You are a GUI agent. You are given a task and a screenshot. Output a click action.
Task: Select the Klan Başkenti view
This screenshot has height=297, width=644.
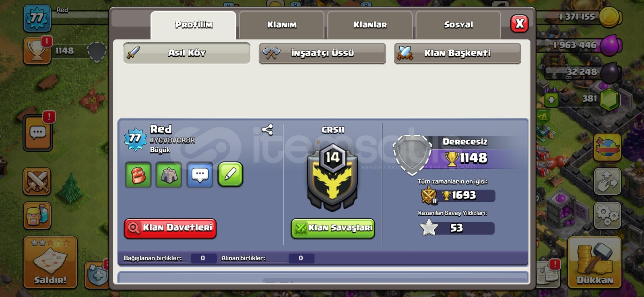coord(458,53)
